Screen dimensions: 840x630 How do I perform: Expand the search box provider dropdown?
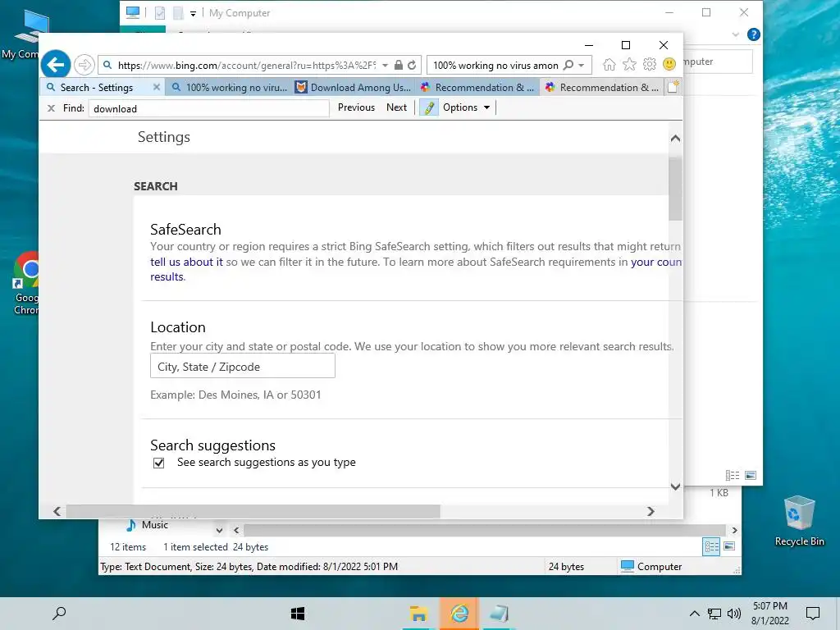[x=582, y=66]
